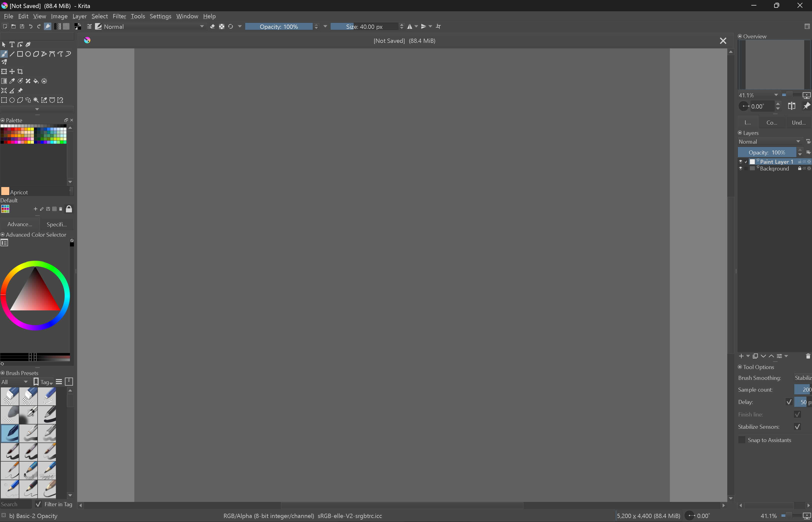Open the add layer type dropdown arrow
This screenshot has height=522, width=812.
[x=748, y=356]
